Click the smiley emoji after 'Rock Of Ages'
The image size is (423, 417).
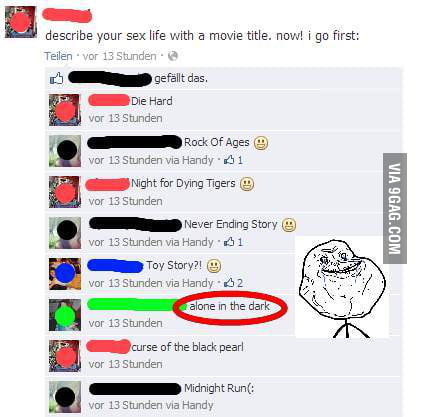pyautogui.click(x=261, y=143)
